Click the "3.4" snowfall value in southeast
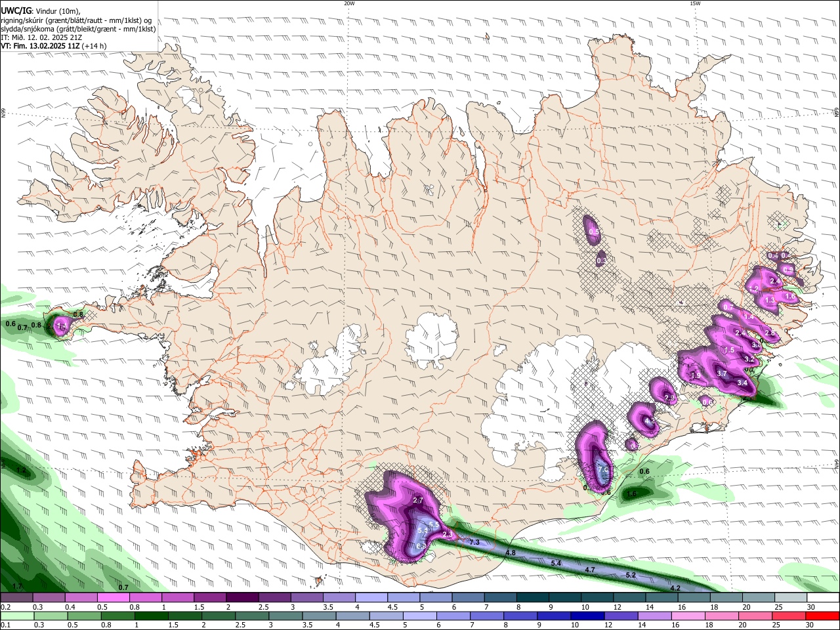 742,383
